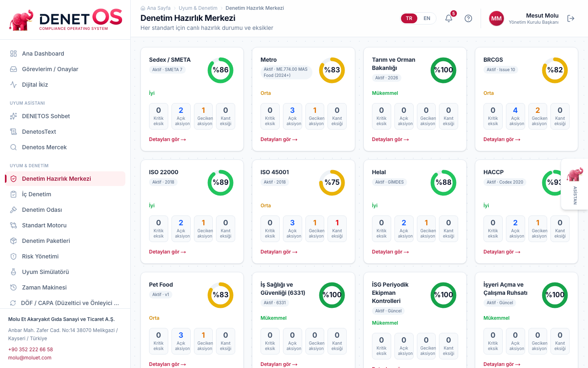View ISO 45001 details link
This screenshot has width=588, height=368.
(x=279, y=252)
